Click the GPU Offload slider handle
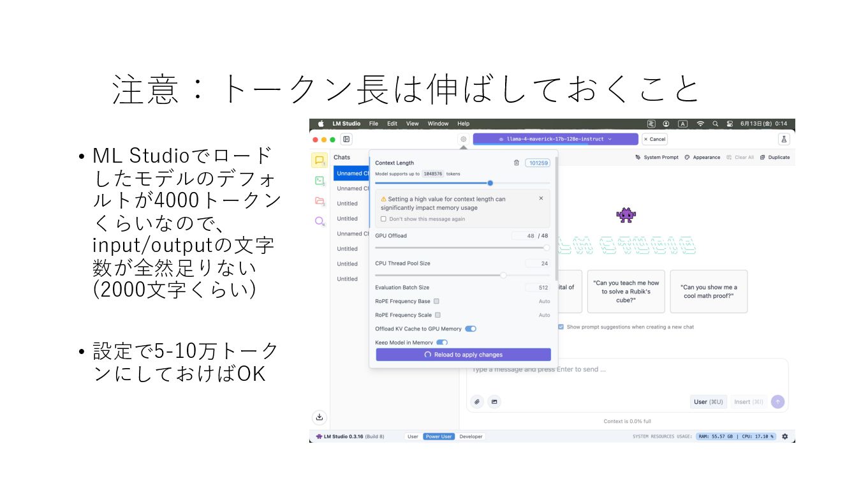868x488 pixels. pyautogui.click(x=547, y=248)
